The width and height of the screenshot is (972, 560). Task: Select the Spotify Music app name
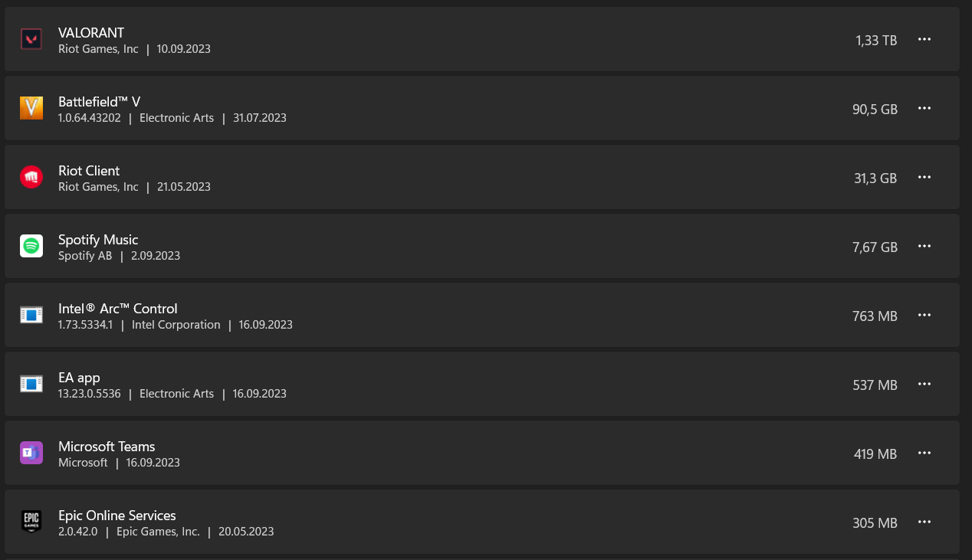(98, 240)
